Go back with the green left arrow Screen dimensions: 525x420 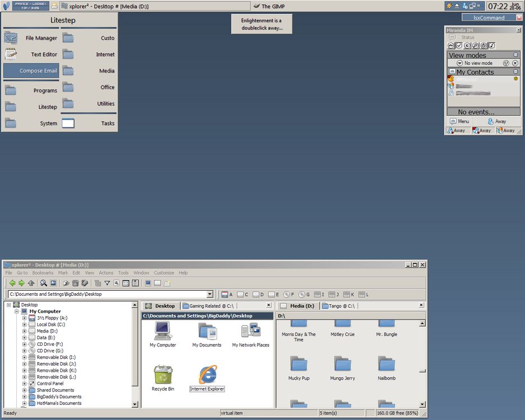(x=12, y=284)
